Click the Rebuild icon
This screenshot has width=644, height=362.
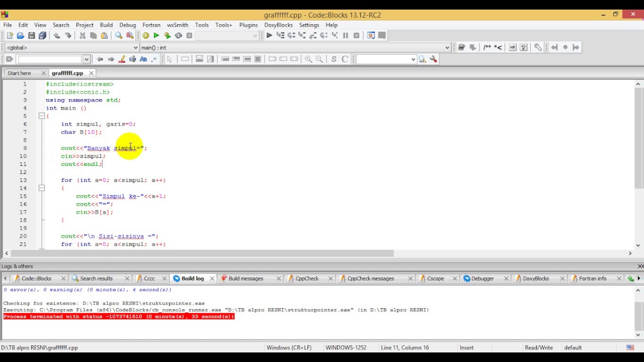pyautogui.click(x=179, y=36)
